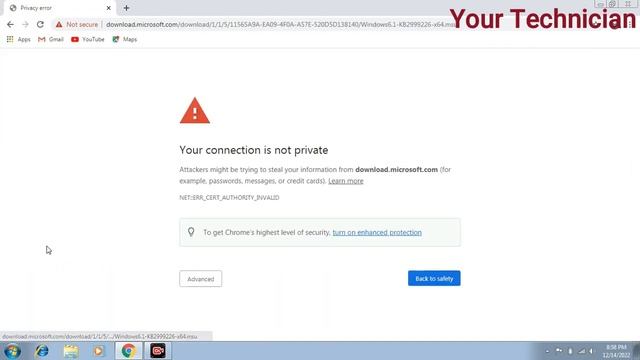640x360 pixels.
Task: Click the Advanced button
Action: 200,279
